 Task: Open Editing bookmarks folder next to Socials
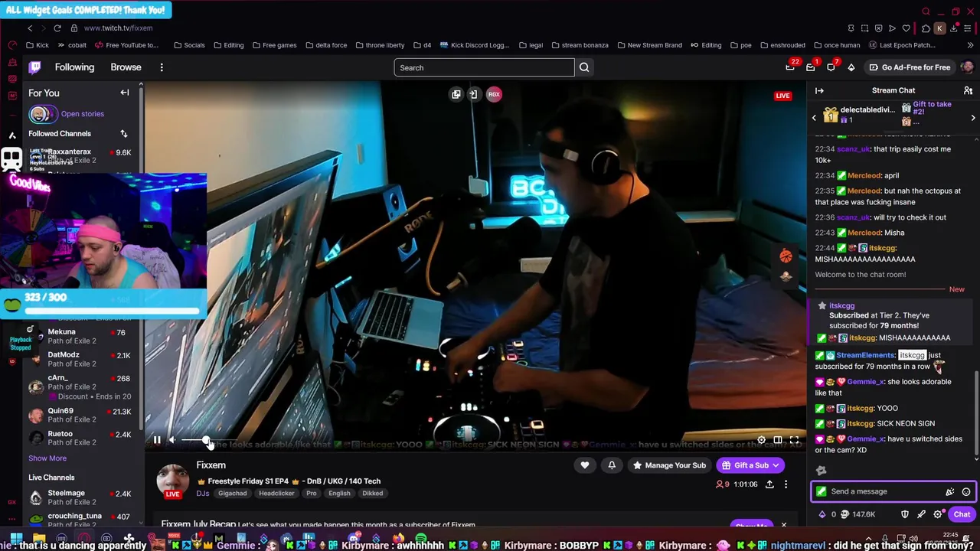(x=229, y=45)
